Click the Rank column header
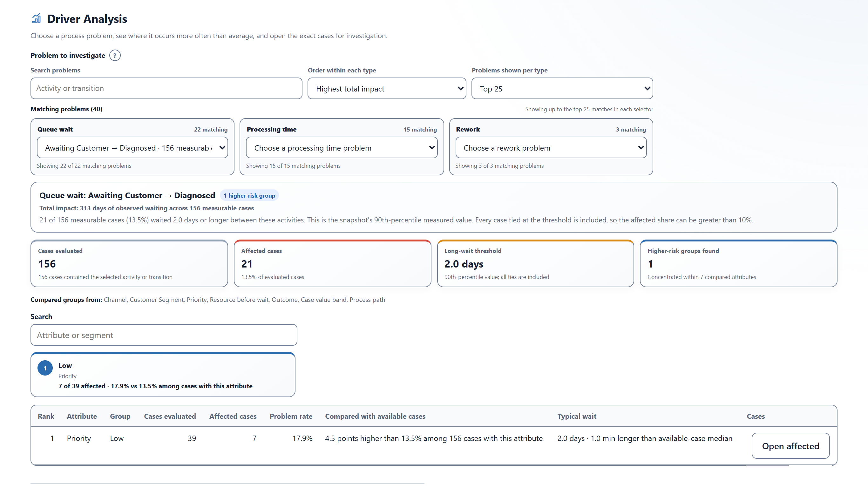The image size is (868, 488). 46,416
